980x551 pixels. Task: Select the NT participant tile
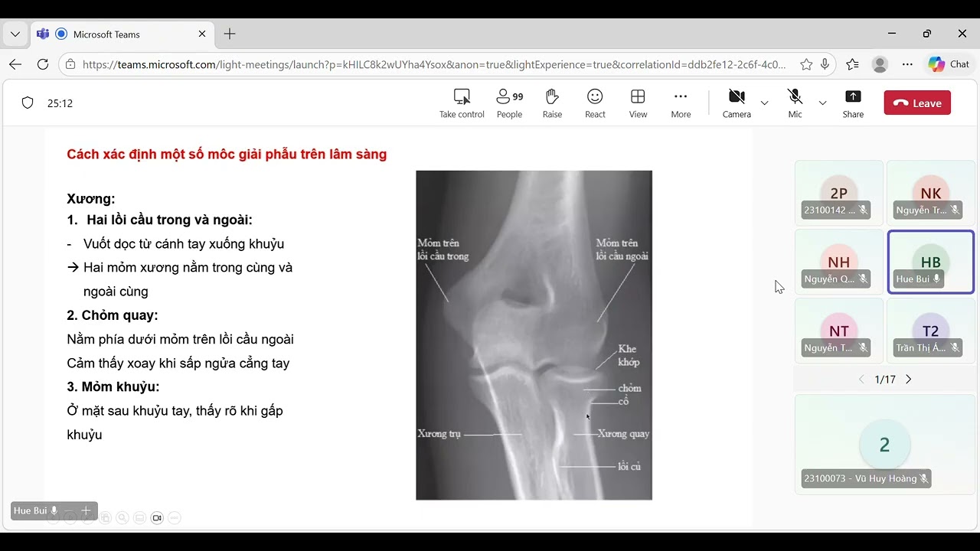tap(839, 331)
